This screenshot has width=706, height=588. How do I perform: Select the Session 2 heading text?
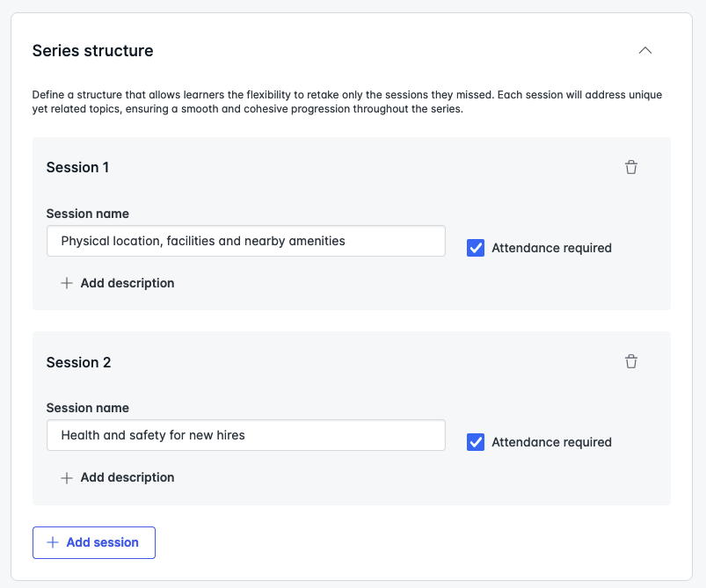78,362
